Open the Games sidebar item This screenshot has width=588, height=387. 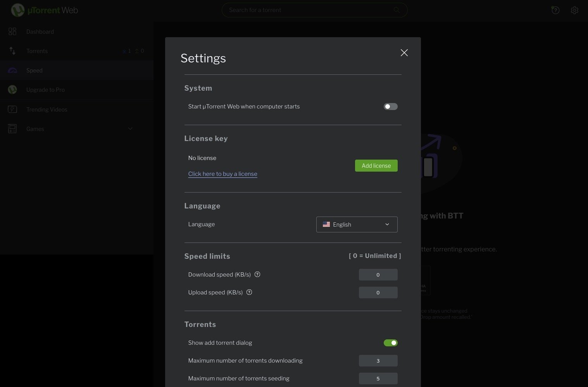(x=77, y=129)
